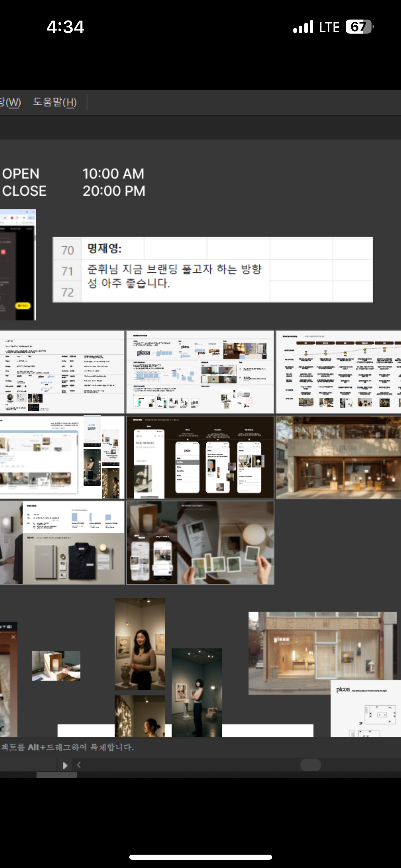Tap the cellular signal bars icon
The height and width of the screenshot is (868, 401).
coord(303,27)
